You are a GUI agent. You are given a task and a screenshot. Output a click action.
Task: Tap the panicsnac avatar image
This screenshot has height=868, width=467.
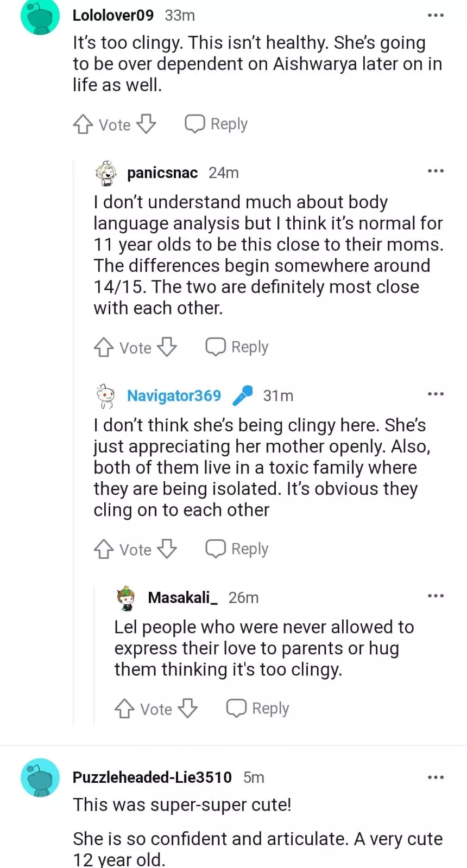(106, 173)
